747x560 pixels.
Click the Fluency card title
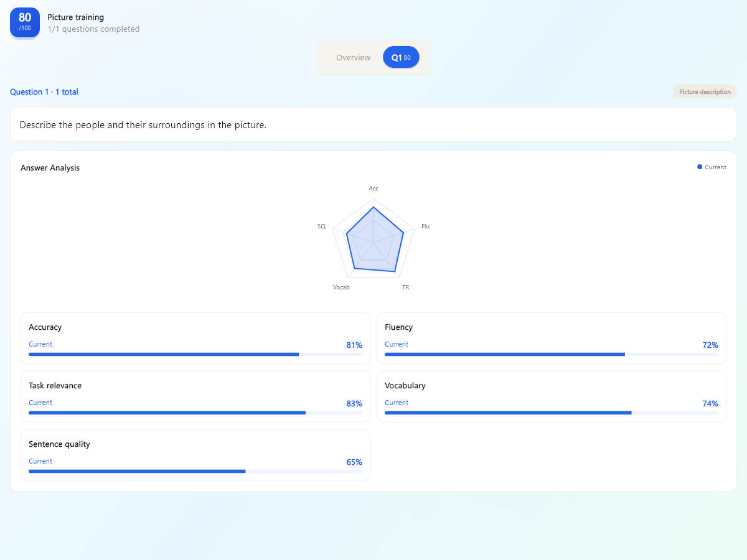399,327
